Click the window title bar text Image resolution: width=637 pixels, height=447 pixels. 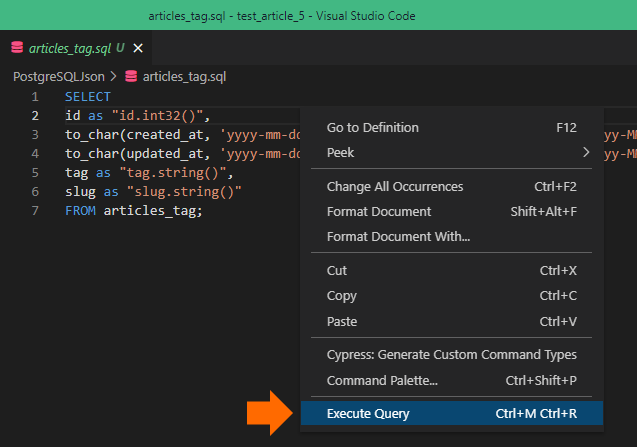tap(282, 16)
